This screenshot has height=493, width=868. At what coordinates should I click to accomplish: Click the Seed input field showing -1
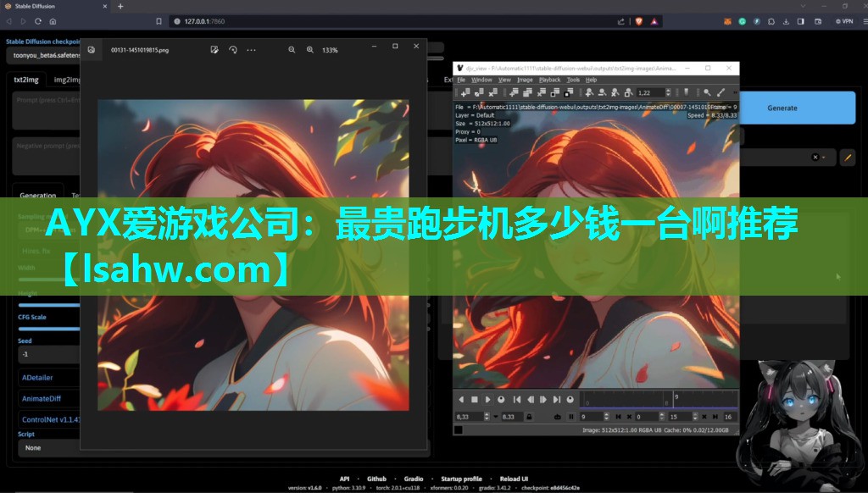(x=48, y=354)
